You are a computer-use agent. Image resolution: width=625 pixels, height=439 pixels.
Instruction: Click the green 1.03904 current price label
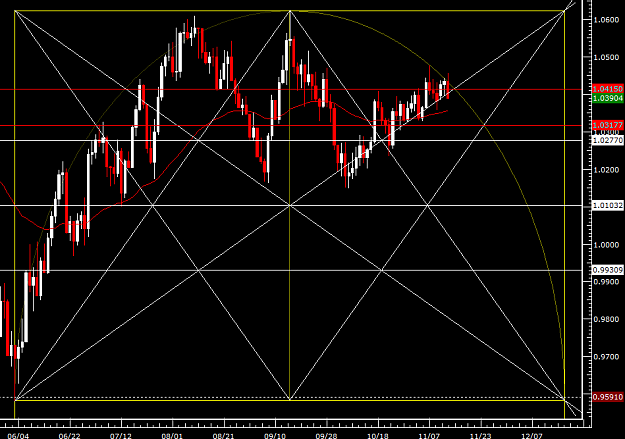tap(608, 98)
